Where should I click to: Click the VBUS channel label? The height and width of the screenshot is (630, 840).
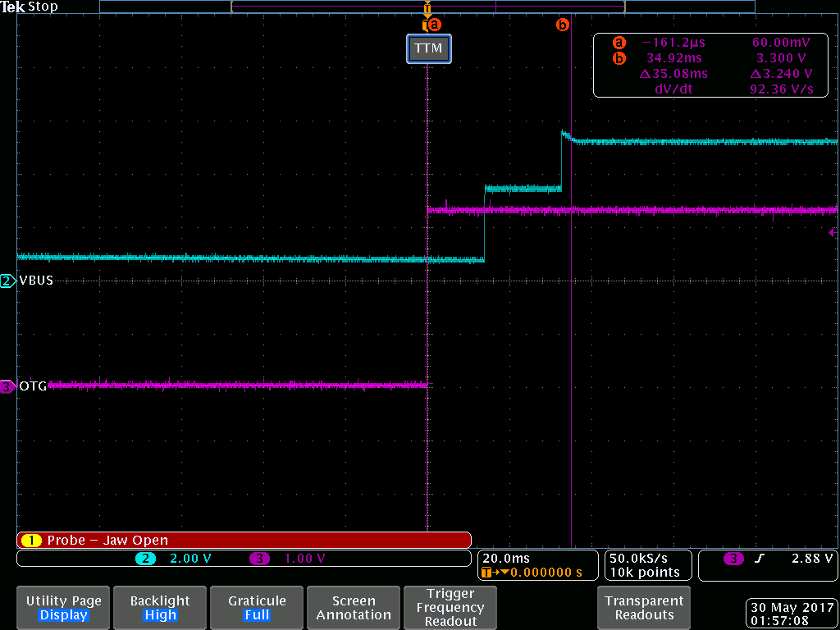coord(36,281)
